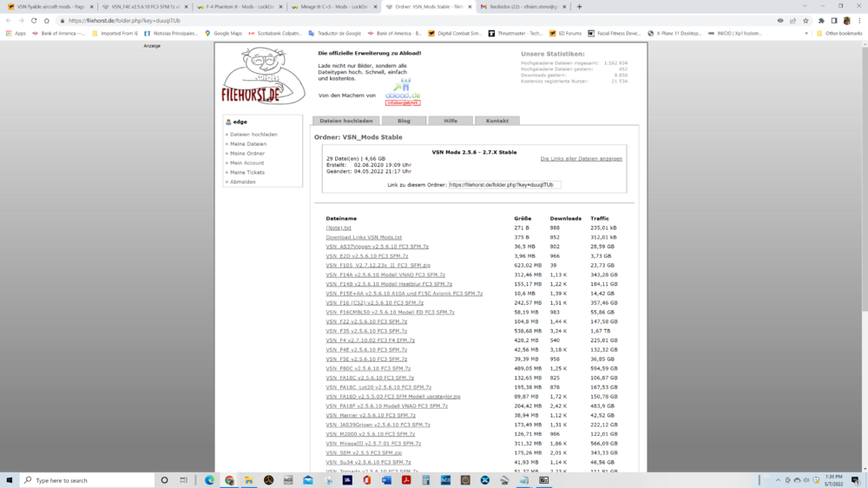Click the folder link input field
868x488 pixels.
coord(504,184)
